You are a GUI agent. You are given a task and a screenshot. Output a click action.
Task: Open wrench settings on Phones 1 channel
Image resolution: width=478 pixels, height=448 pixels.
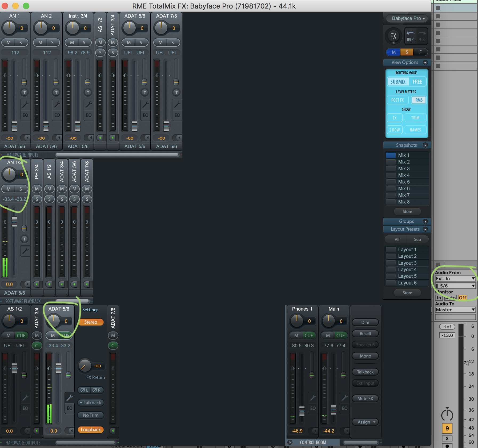313,398
